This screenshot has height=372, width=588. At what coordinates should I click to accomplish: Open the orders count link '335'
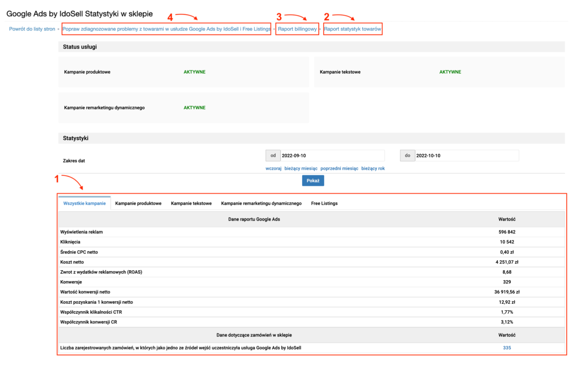pos(507,348)
